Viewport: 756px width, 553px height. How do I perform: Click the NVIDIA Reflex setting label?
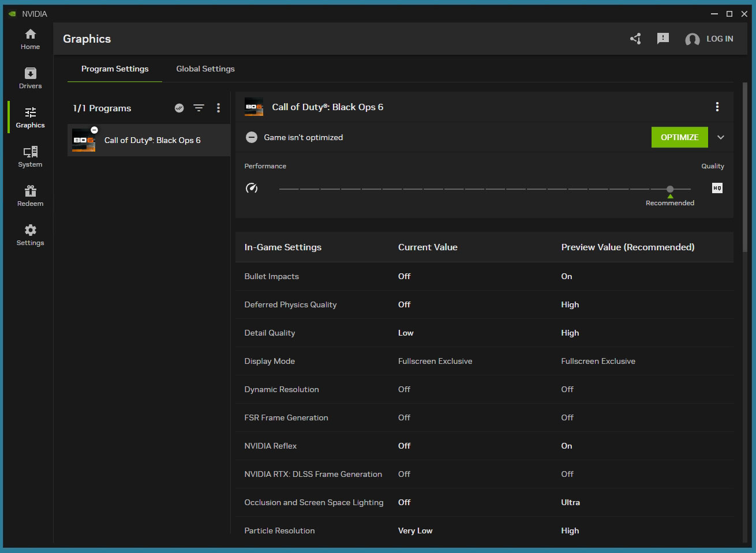point(271,446)
